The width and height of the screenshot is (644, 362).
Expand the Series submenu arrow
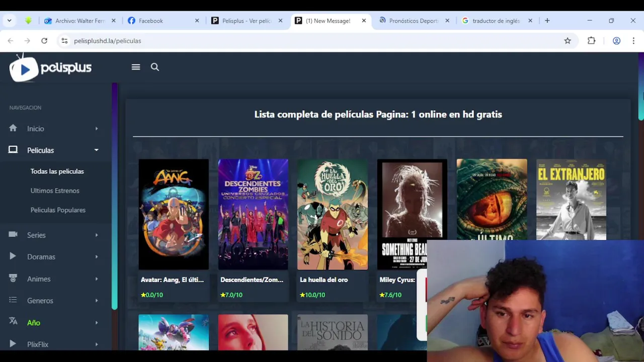(x=97, y=235)
